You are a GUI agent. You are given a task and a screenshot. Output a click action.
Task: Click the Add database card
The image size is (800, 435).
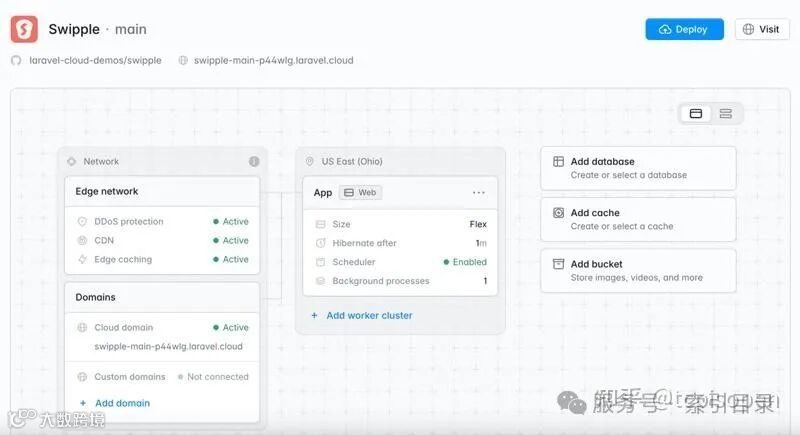[x=638, y=168]
